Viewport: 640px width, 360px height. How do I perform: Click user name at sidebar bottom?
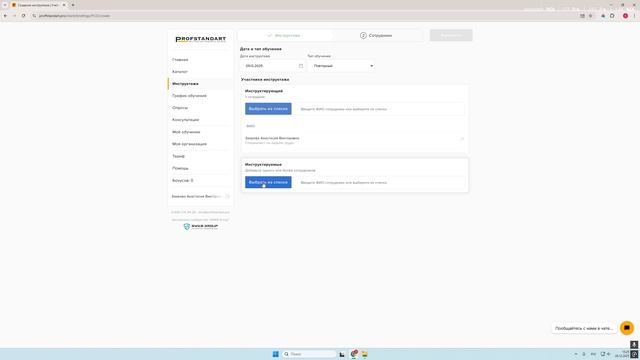(196, 196)
